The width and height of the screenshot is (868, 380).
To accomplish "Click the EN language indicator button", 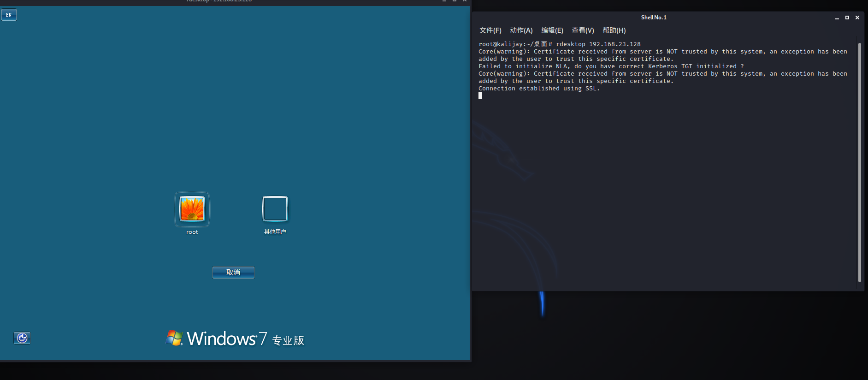I will 9,15.
